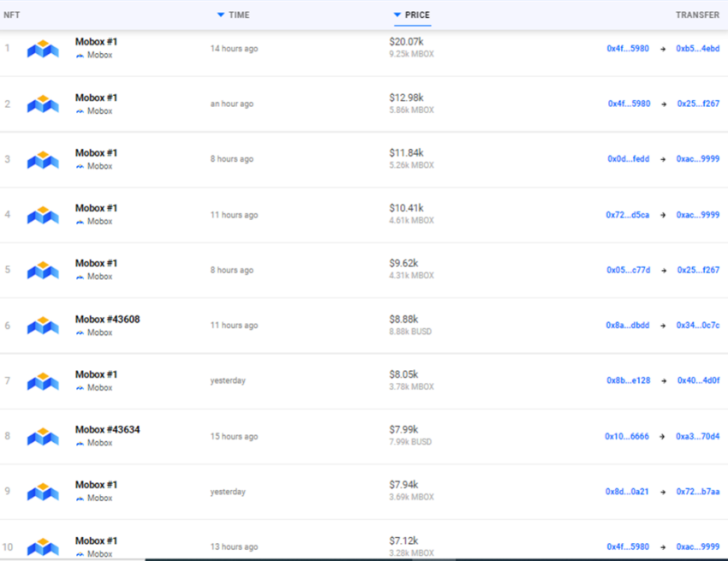Click the Mobox logo in the $8.05k row
728x561 pixels.
[x=43, y=381]
